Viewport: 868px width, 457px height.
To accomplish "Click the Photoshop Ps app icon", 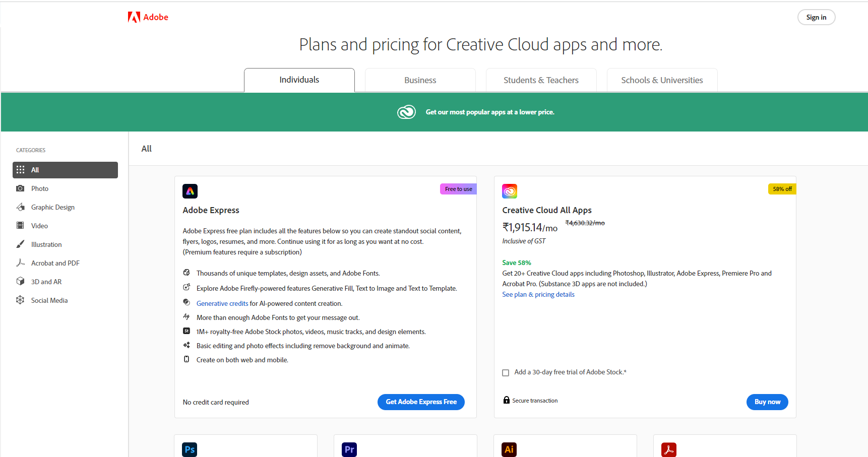I will click(190, 449).
